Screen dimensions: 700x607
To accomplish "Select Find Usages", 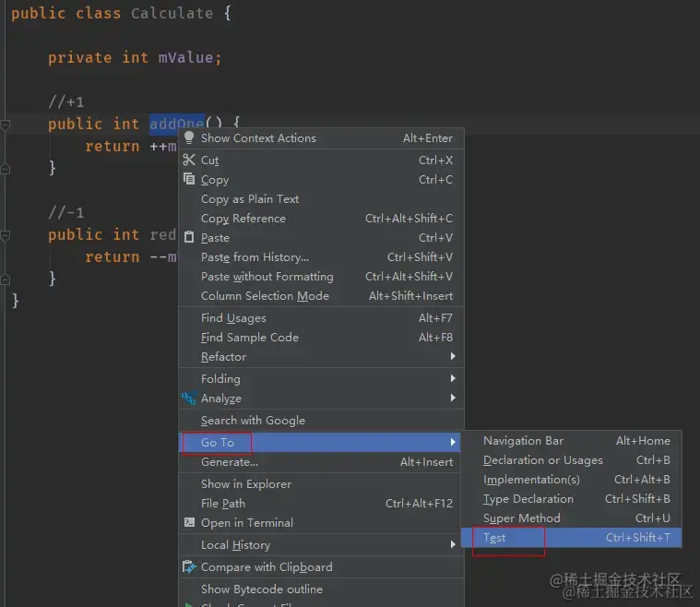I will click(x=322, y=317).
